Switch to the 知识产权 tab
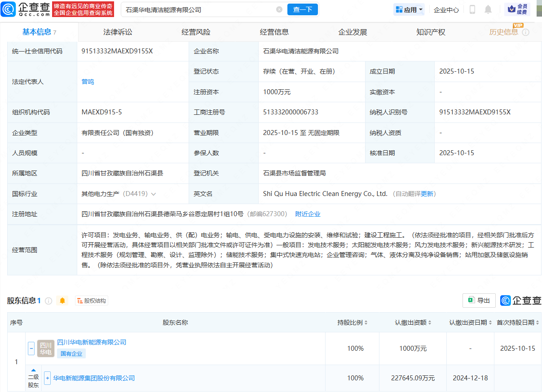This screenshot has width=542, height=392. pos(431,32)
